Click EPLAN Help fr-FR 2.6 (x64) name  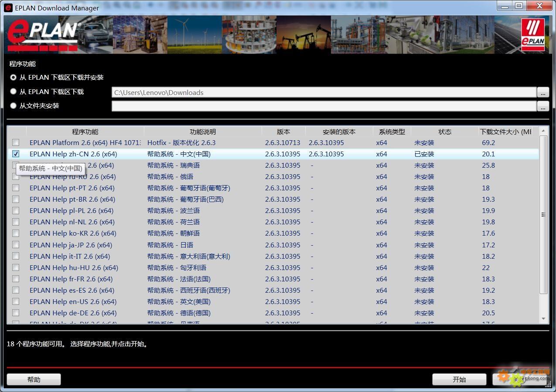[x=71, y=279]
